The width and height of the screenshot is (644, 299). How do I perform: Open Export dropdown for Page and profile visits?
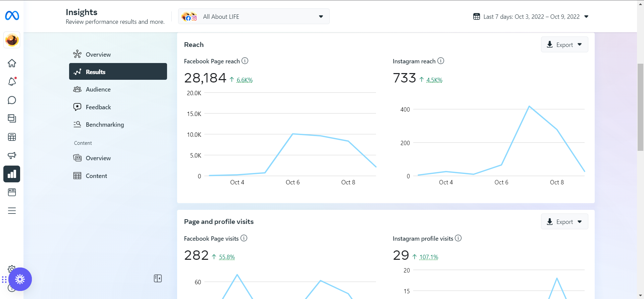click(x=565, y=222)
